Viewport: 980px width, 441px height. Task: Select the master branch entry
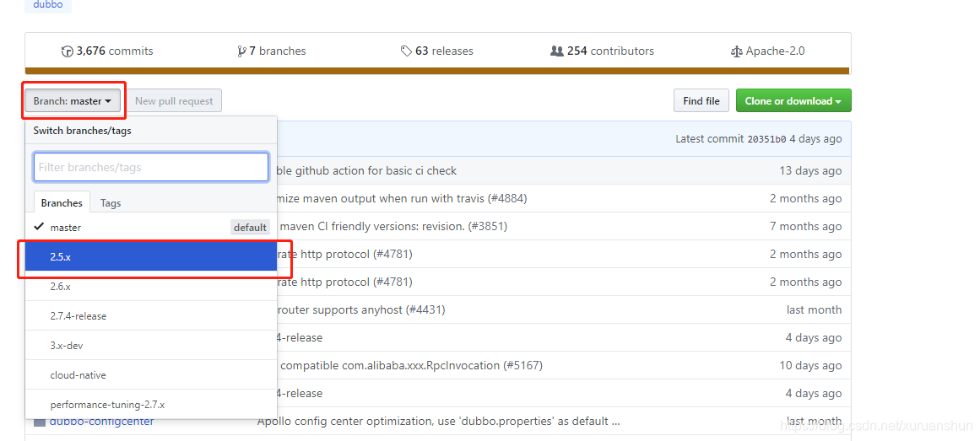tap(150, 228)
